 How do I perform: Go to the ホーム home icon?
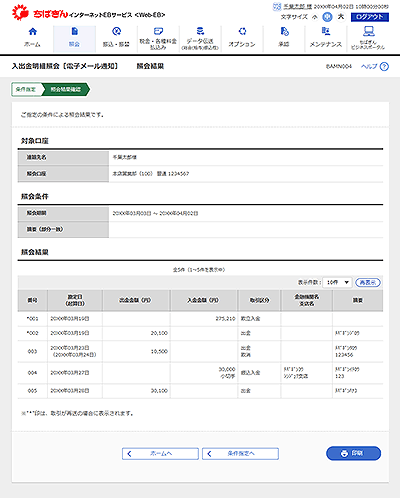tap(32, 32)
